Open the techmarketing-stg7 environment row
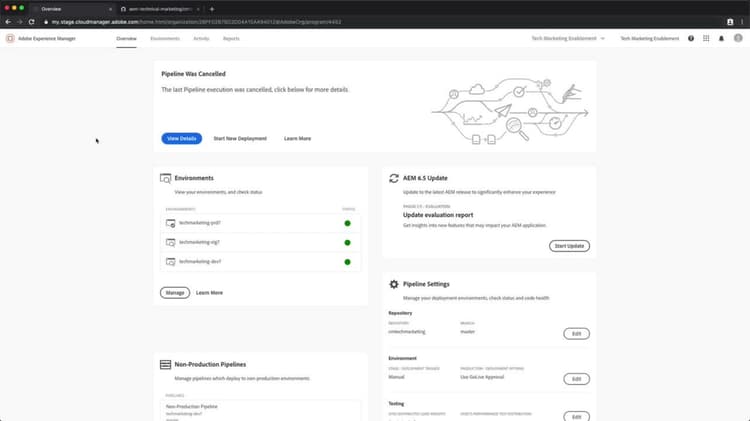The image size is (750, 421). pyautogui.click(x=261, y=243)
